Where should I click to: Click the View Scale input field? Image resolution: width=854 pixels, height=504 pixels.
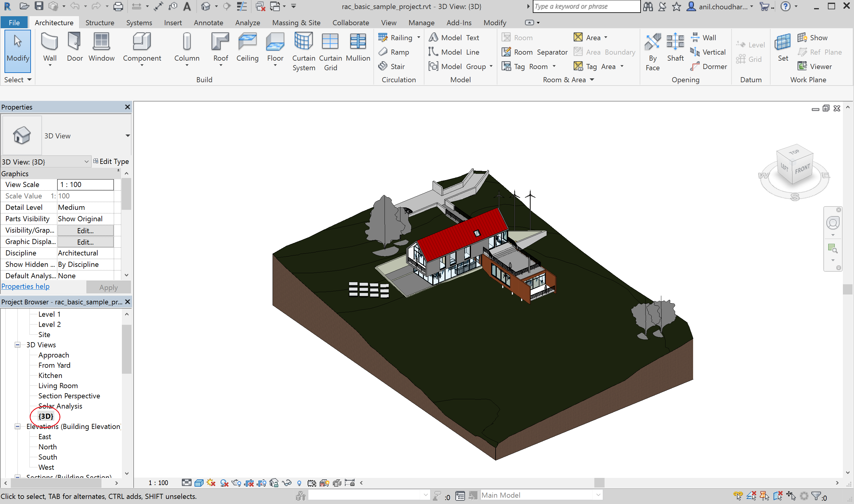[85, 184]
